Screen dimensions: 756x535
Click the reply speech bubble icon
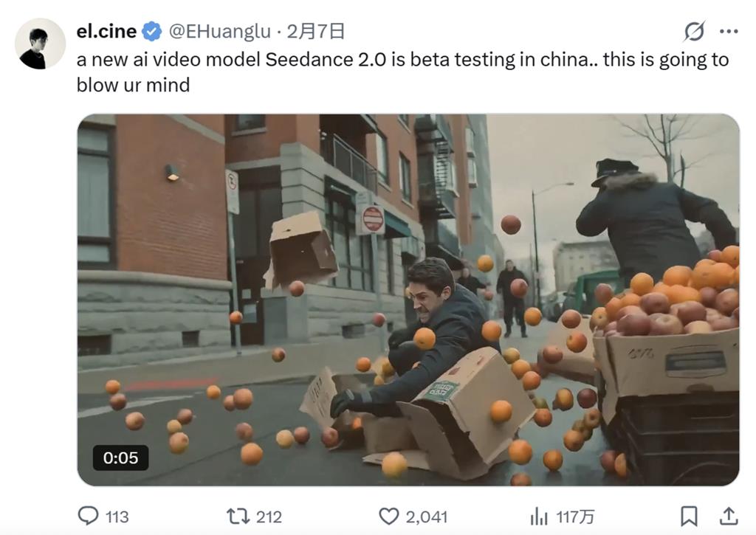click(x=89, y=517)
